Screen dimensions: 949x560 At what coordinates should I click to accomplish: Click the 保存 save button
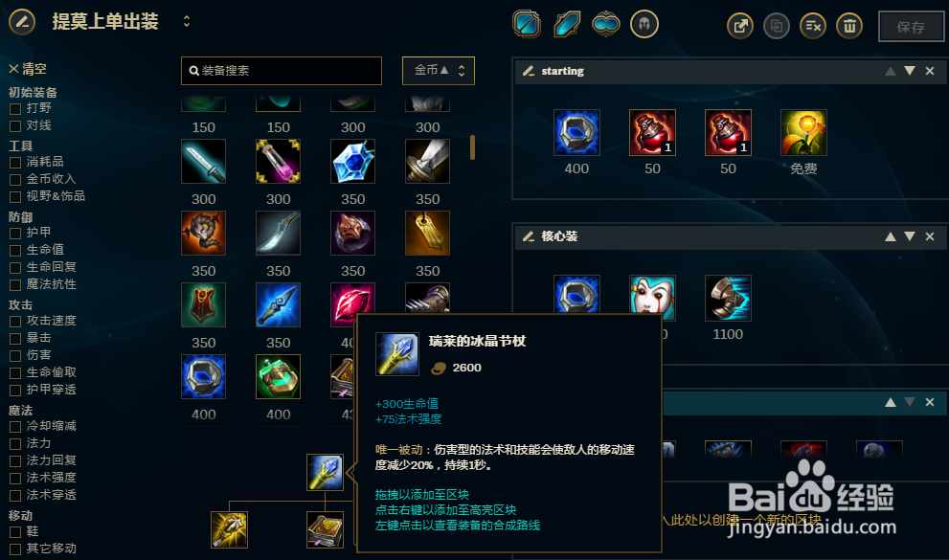pos(911,27)
